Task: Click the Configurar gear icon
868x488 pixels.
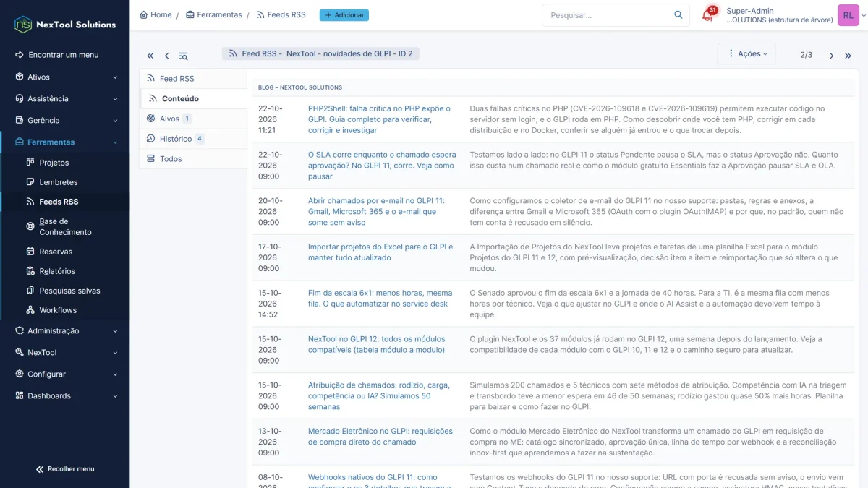Action: (19, 374)
